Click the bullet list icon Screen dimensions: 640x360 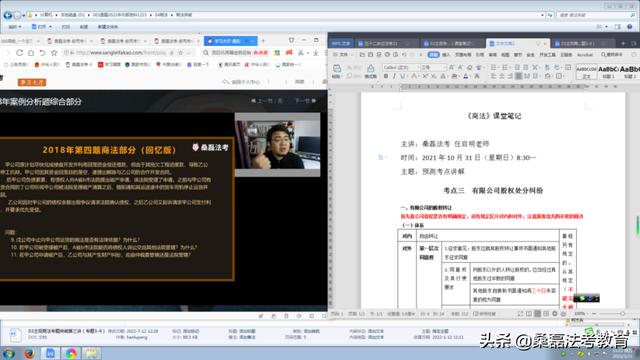[x=494, y=67]
